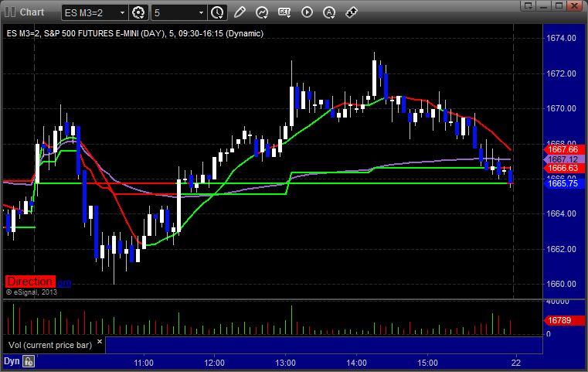Click the green 1665.75 price label
588x372 pixels.
pos(561,183)
